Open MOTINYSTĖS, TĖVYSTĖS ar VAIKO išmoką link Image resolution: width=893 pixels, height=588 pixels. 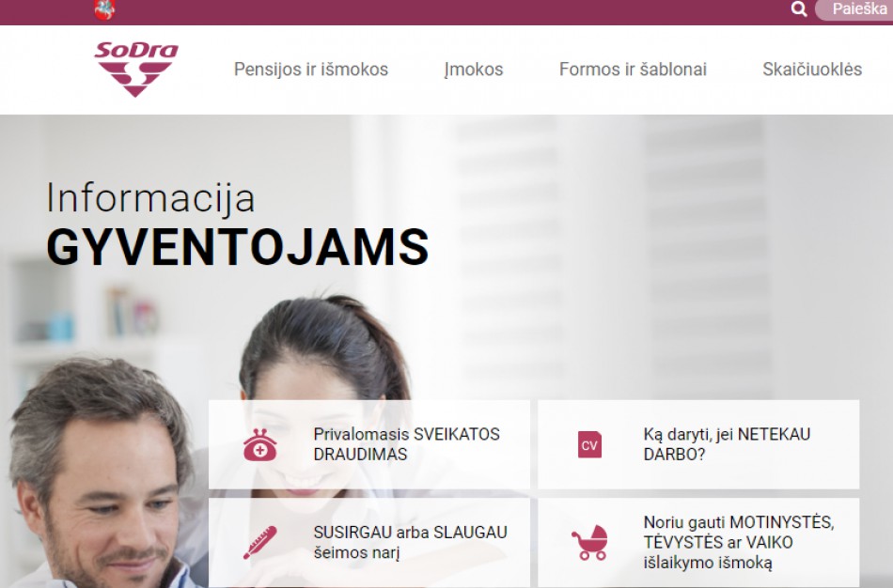click(x=739, y=542)
